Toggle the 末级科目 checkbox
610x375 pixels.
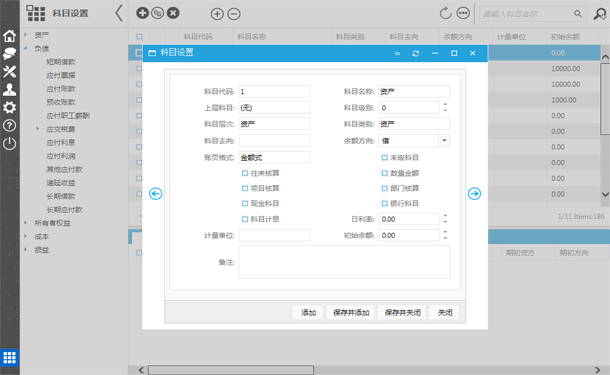click(x=384, y=158)
